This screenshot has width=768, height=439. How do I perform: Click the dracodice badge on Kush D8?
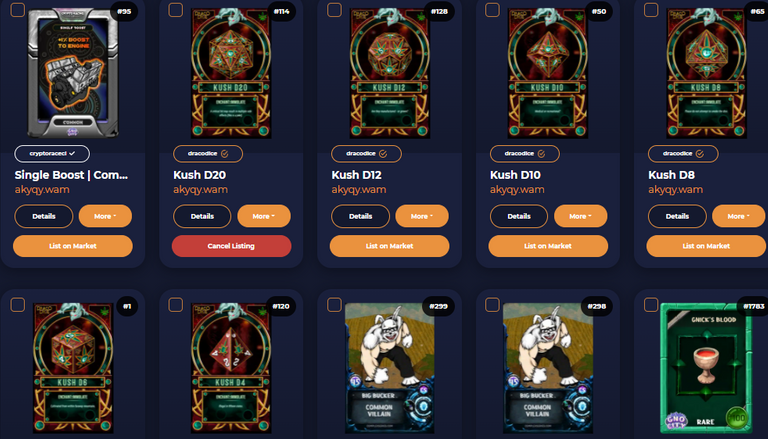(x=683, y=153)
